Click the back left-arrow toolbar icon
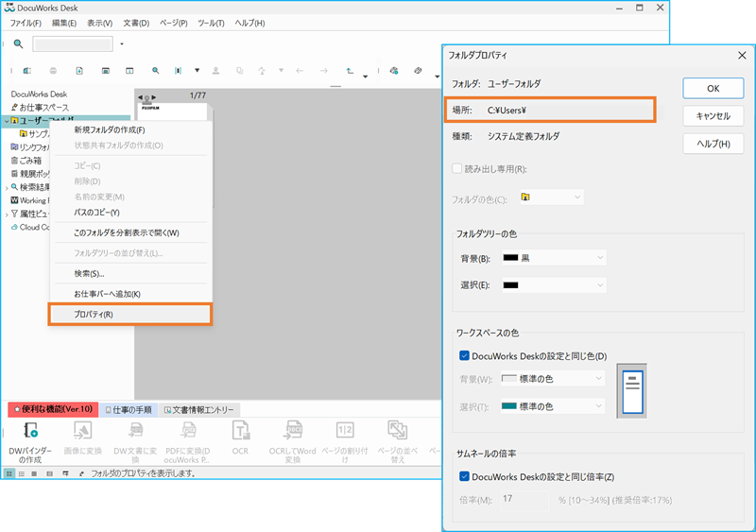The width and height of the screenshot is (756, 532). tap(300, 71)
